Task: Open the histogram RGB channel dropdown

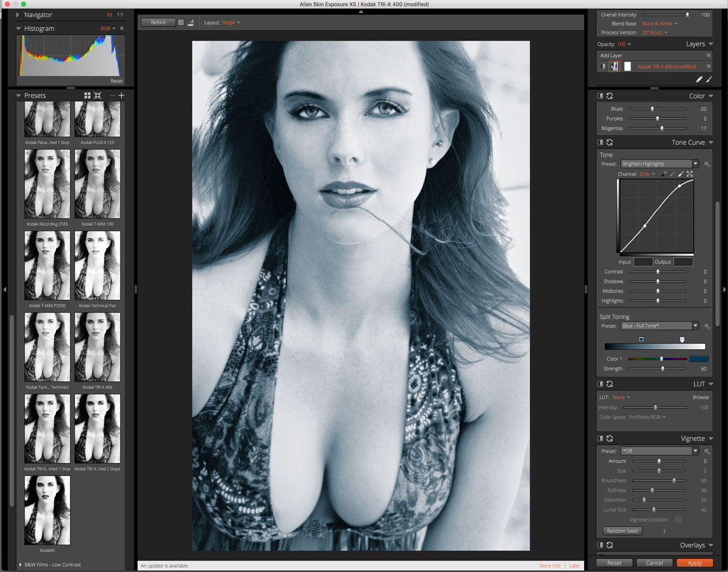Action: (108, 29)
